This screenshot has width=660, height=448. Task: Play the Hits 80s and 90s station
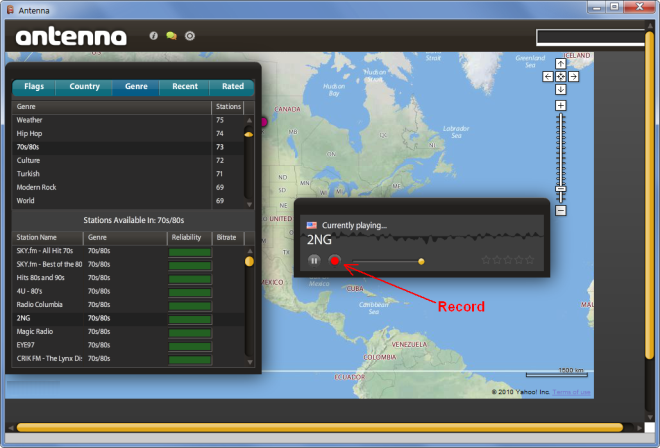[x=128, y=278]
